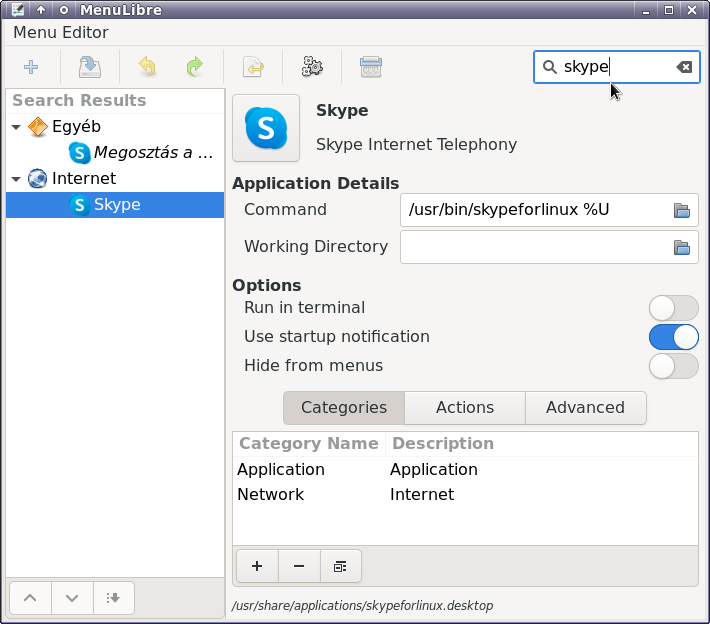Click the add new launcher plus icon

pos(31,67)
